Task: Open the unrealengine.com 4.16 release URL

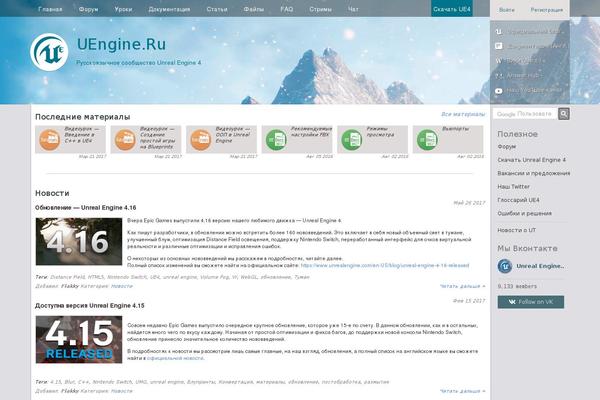Action: (385, 265)
